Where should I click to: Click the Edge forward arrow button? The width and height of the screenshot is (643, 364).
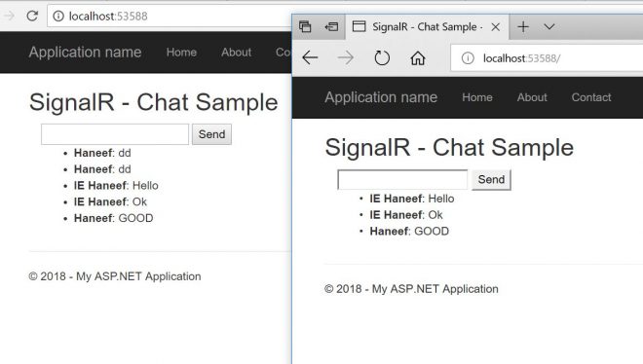(x=346, y=57)
